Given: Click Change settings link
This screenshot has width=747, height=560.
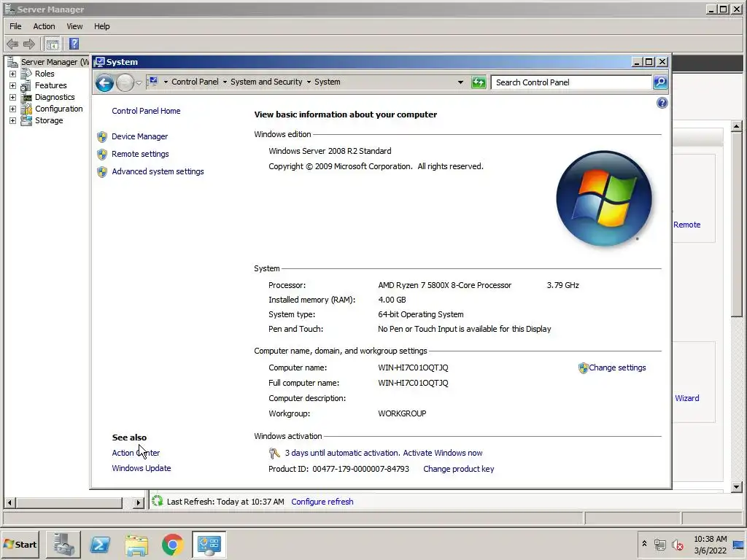Looking at the screenshot, I should coord(617,367).
